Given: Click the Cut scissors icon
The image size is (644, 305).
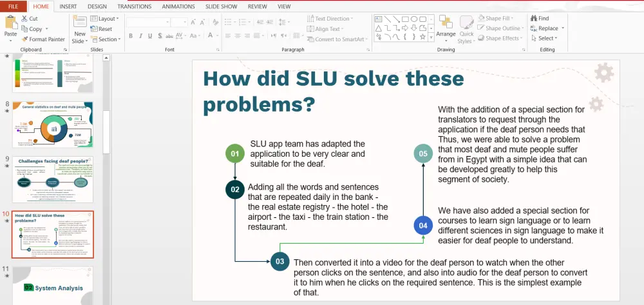Looking at the screenshot, I should (24, 19).
